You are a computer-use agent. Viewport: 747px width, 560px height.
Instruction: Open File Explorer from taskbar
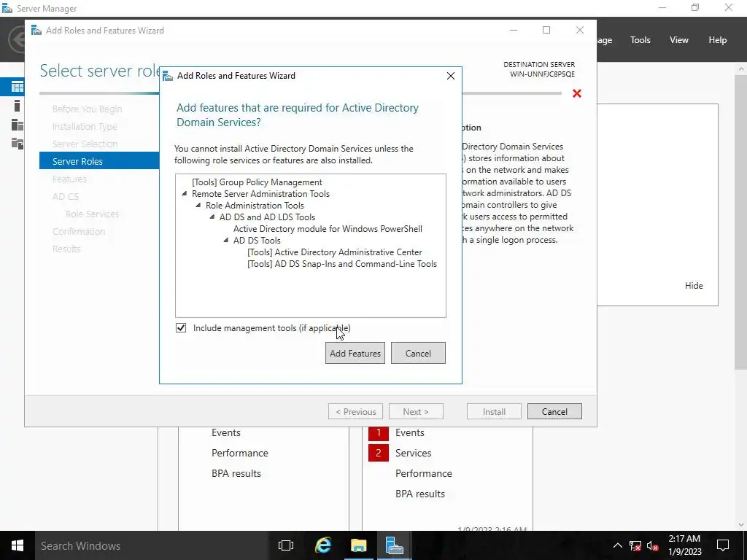coord(358,545)
